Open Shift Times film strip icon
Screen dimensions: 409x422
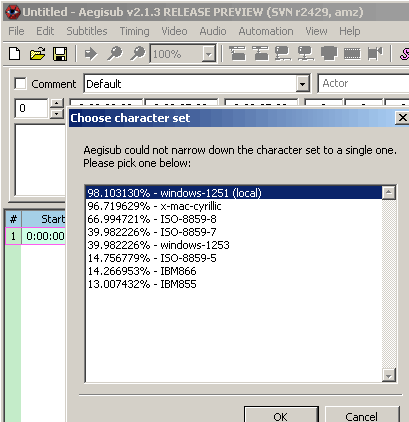(x=352, y=54)
